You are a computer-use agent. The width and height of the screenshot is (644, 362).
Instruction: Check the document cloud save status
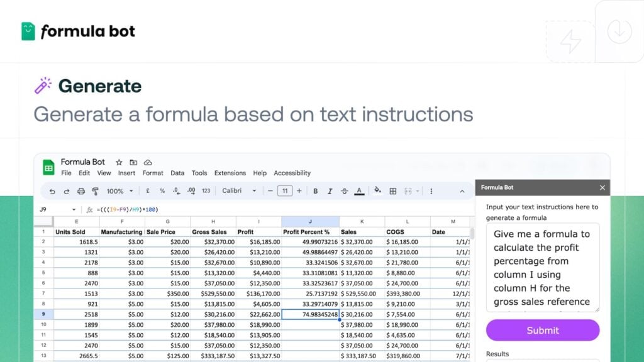(x=147, y=162)
